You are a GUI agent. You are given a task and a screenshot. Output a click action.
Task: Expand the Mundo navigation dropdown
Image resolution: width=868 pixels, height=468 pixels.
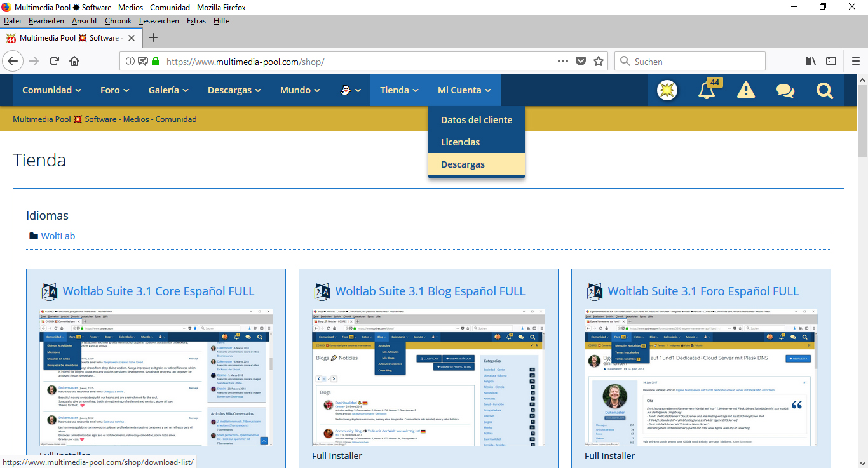(x=300, y=90)
